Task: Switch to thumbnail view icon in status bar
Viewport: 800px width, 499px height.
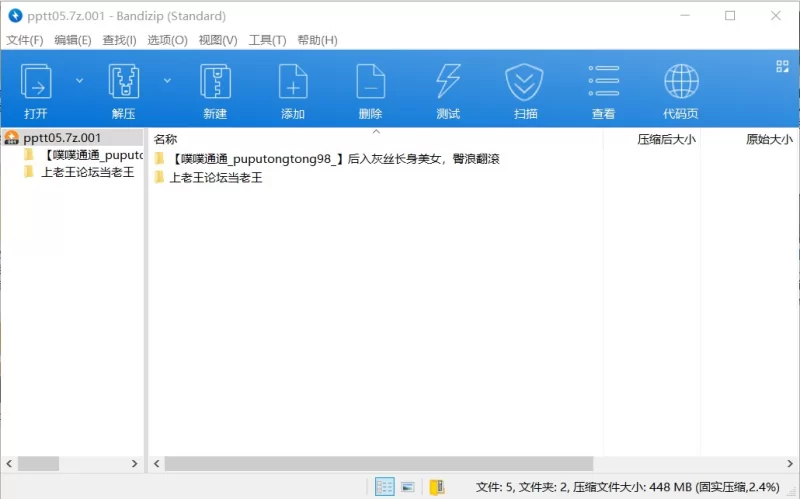Action: click(x=408, y=487)
